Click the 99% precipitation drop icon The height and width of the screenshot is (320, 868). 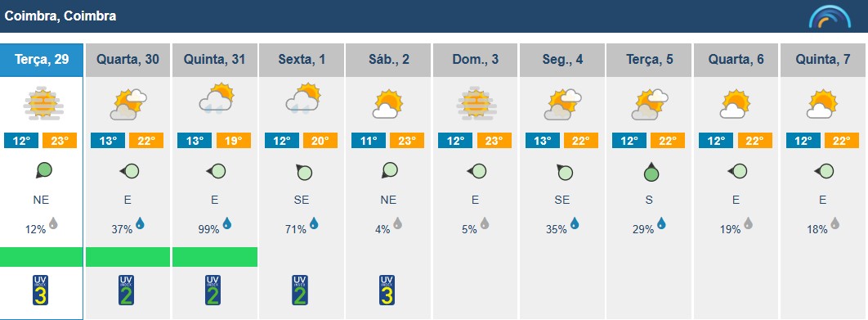(227, 223)
